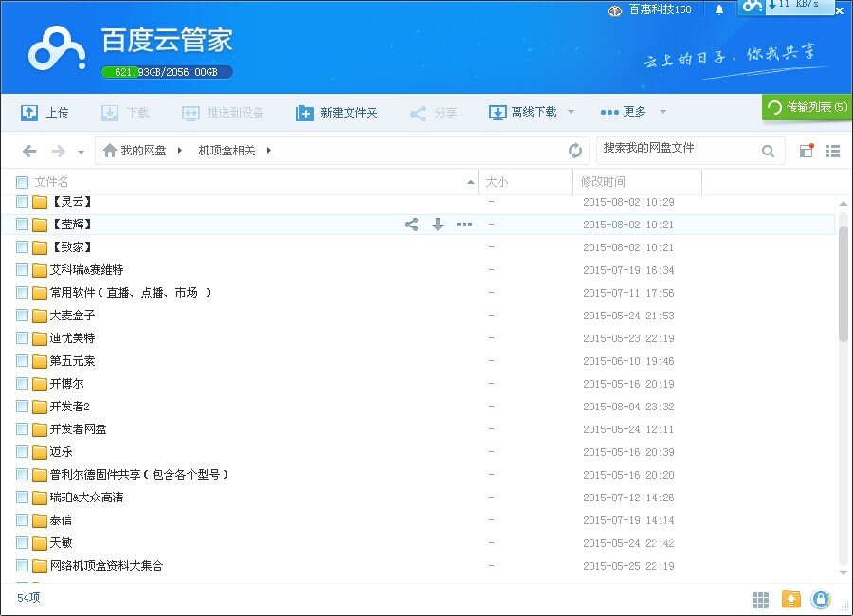Refresh the current folder listing
Viewport: 853px width, 616px height.
click(575, 150)
